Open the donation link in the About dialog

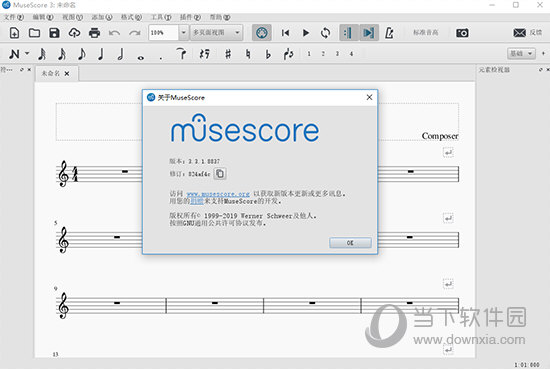(197, 201)
